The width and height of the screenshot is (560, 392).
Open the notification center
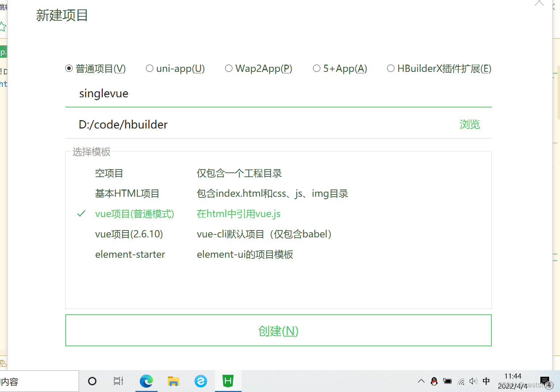pyautogui.click(x=545, y=381)
